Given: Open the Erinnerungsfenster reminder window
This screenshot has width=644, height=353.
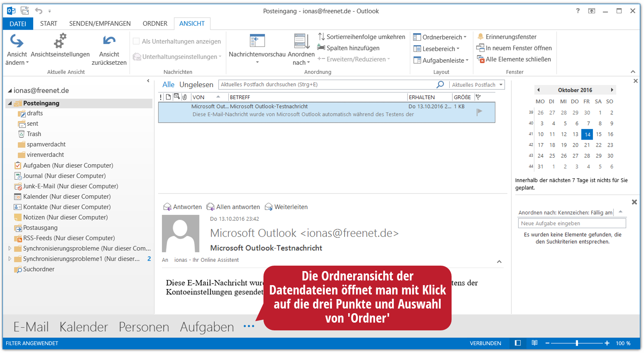Looking at the screenshot, I should pyautogui.click(x=507, y=37).
